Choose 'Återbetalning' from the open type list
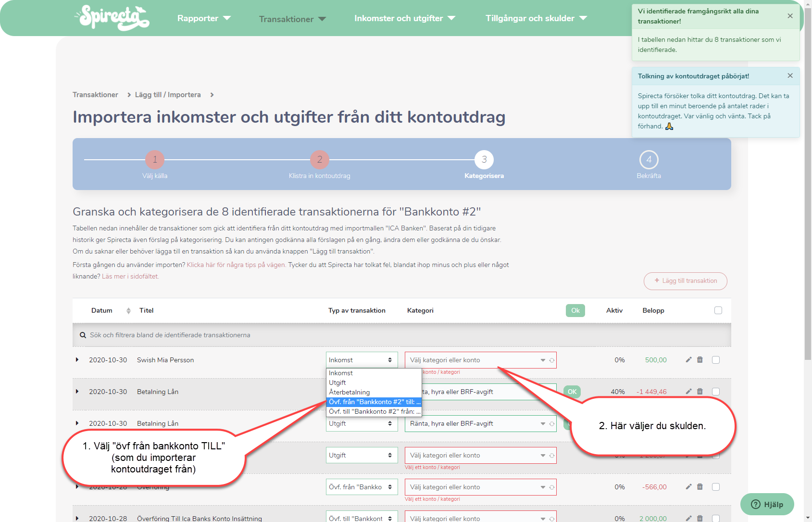 click(x=350, y=392)
